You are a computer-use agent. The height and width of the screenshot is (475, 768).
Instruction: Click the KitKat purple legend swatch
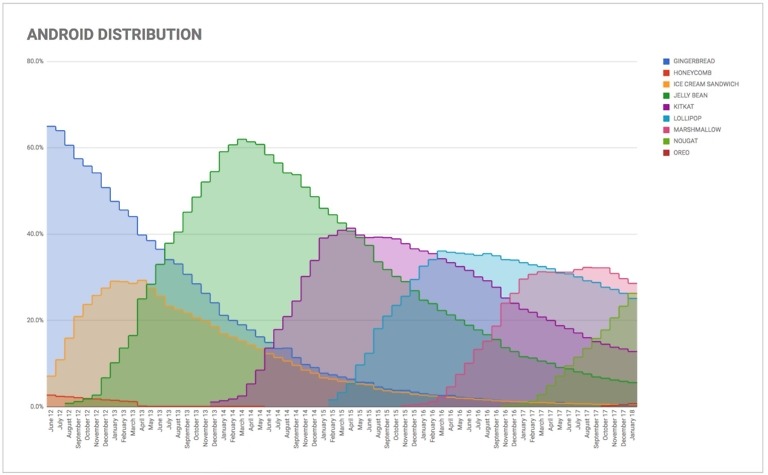(666, 107)
